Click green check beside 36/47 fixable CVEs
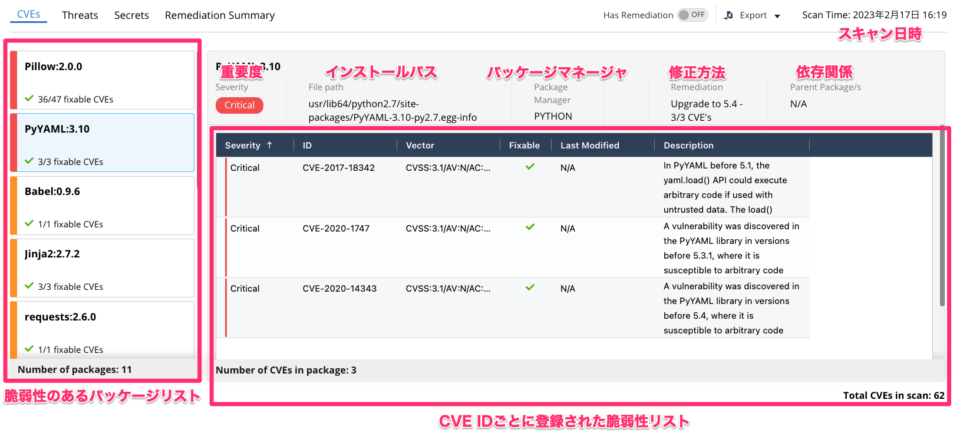This screenshot has height=433, width=960. (x=29, y=98)
